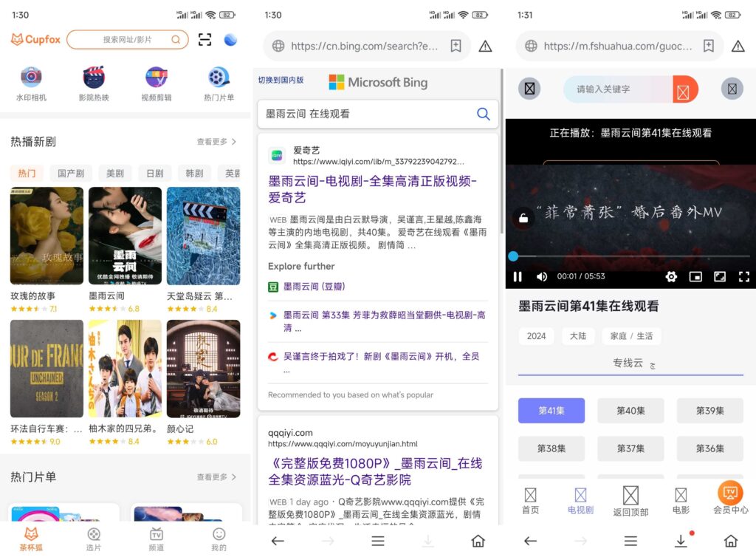Enter fullscreen on the video player
Image resolution: width=756 pixels, height=557 pixels.
[744, 276]
